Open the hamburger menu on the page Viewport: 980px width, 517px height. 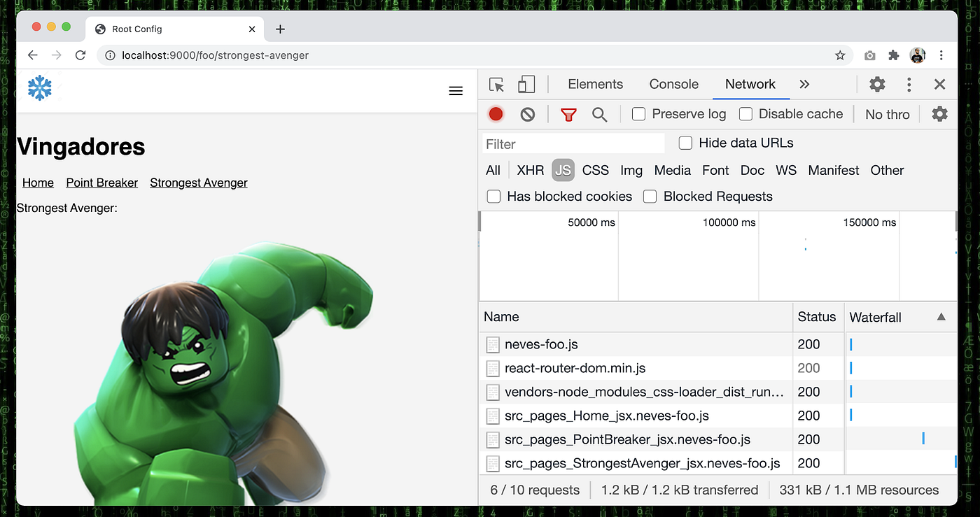(x=456, y=91)
